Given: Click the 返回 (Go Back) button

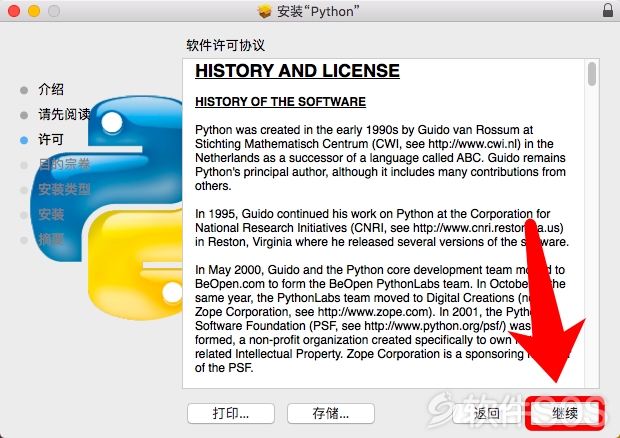Looking at the screenshot, I should (487, 413).
